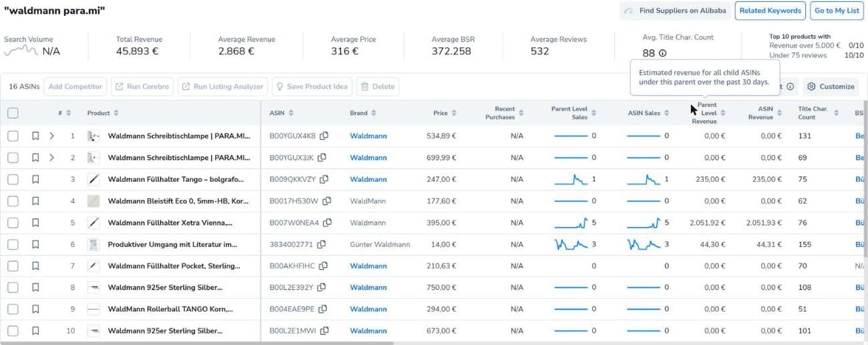Bookmark row 1 Waldmann Schreibtischlampe product

coord(35,136)
